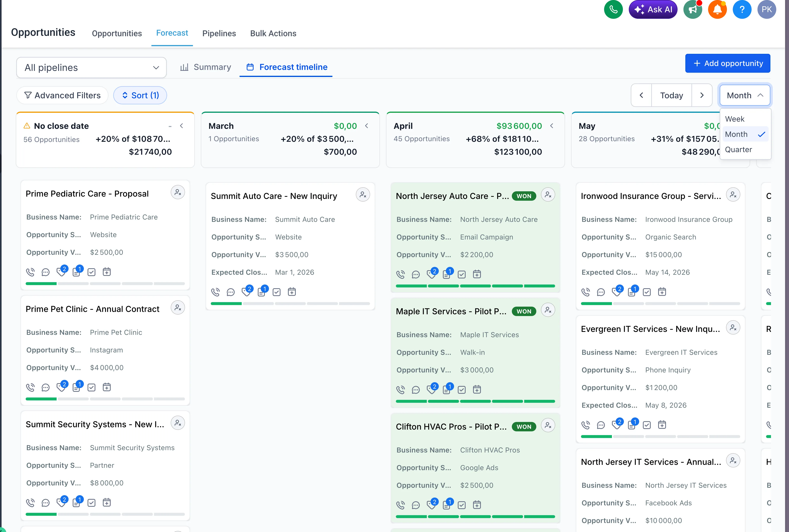Click the Add opportunity button
789x532 pixels.
[x=727, y=63]
